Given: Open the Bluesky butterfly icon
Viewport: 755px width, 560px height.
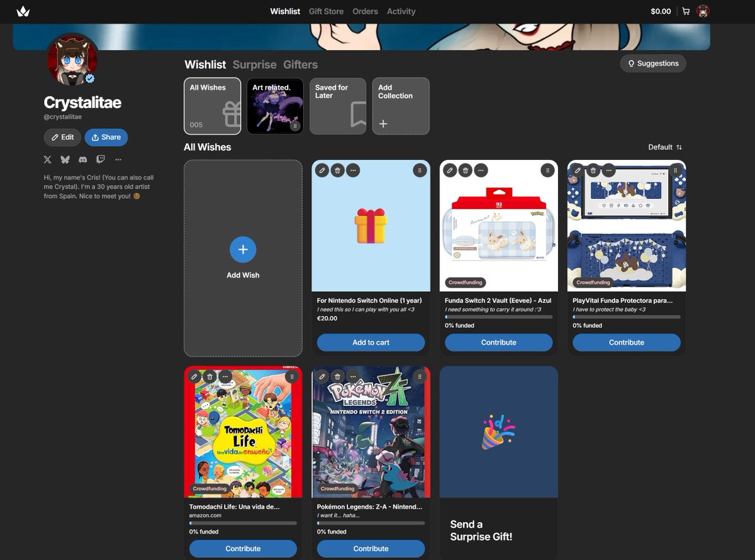Looking at the screenshot, I should click(65, 159).
